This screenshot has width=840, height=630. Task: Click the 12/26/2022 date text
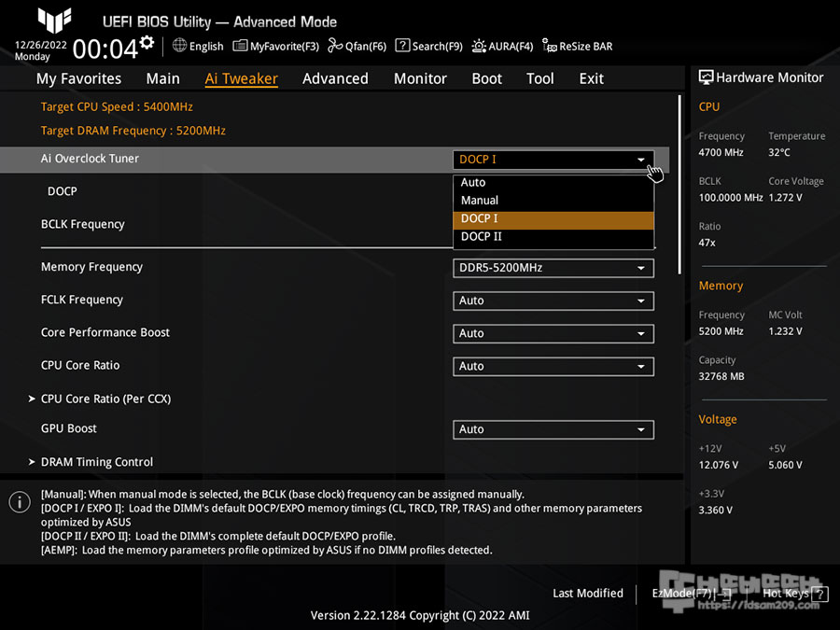[x=41, y=45]
